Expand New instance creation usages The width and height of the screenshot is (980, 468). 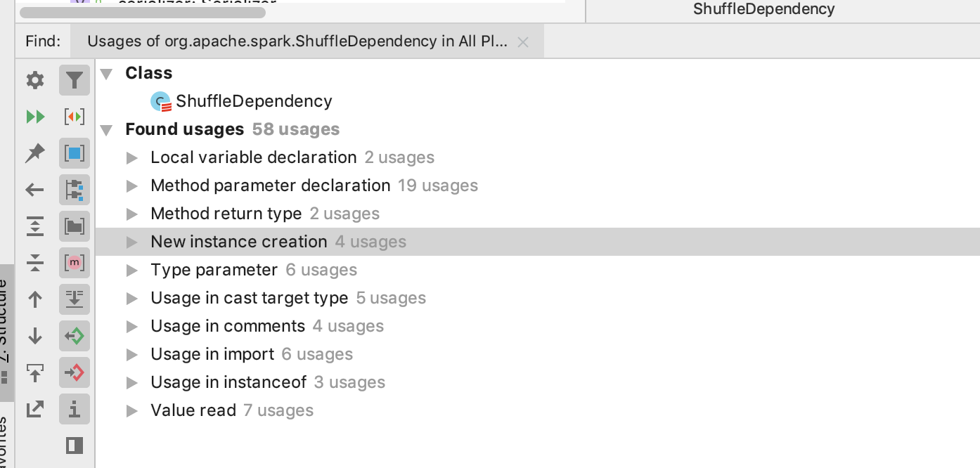point(131,242)
